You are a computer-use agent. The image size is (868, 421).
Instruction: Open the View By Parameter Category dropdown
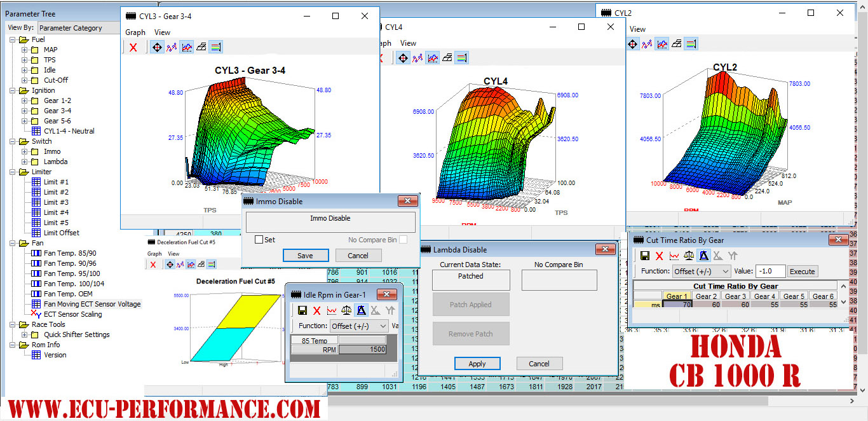(x=79, y=28)
